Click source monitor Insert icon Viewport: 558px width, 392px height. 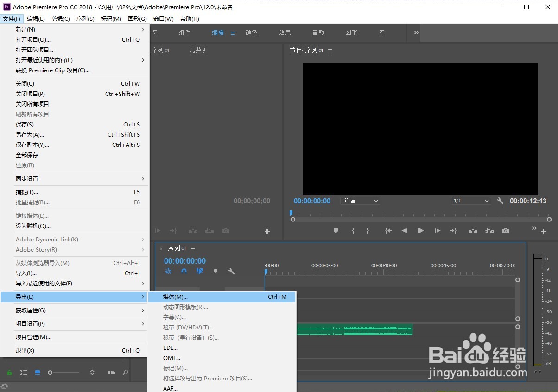click(x=193, y=231)
